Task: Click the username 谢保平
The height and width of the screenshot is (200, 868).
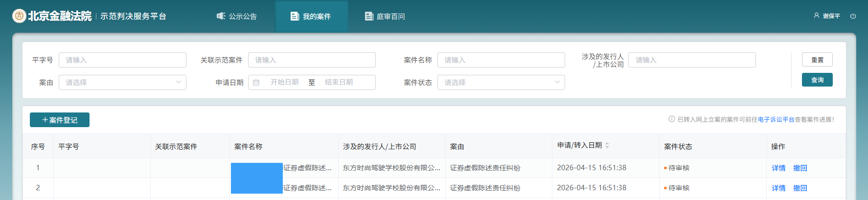Action: 831,16
